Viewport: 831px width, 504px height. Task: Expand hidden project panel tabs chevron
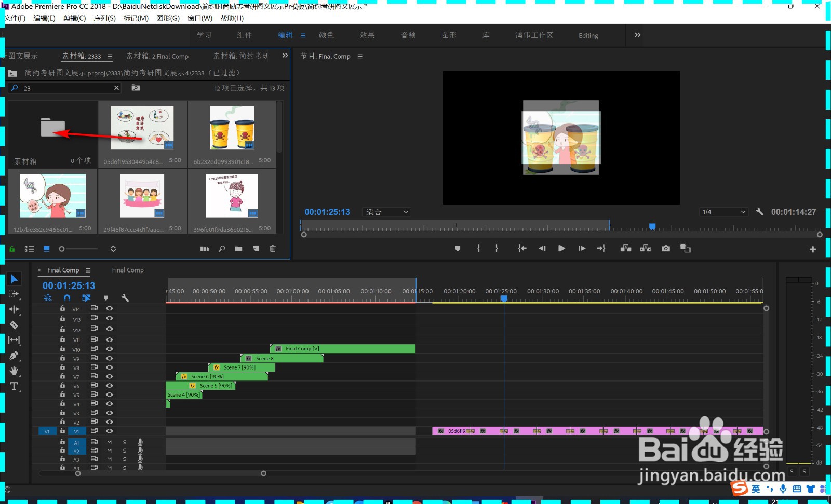tap(285, 56)
